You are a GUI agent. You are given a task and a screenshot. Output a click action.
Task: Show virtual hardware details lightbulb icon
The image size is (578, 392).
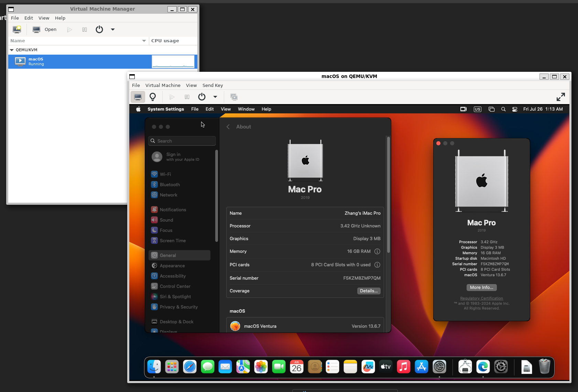click(x=153, y=97)
